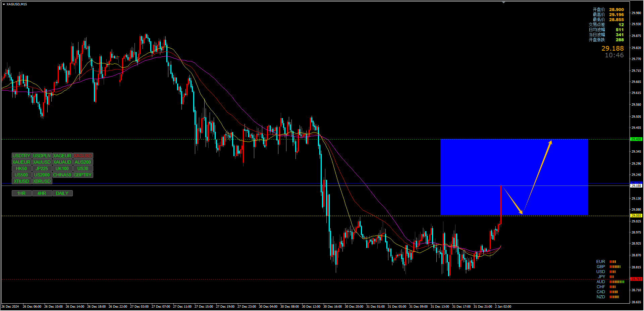This screenshot has width=644, height=311.
Task: Select the highlighted XAGUSD symbol button
Action: point(83,156)
